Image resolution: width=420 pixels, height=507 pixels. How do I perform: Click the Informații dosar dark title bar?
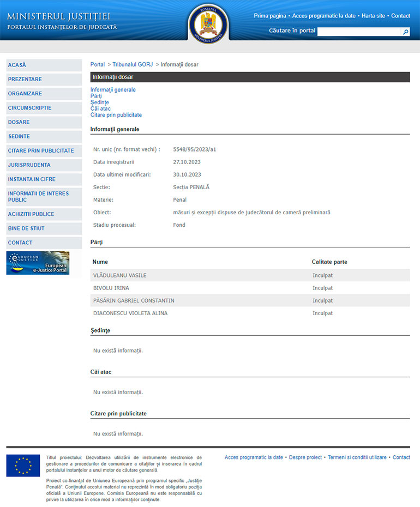pyautogui.click(x=250, y=77)
